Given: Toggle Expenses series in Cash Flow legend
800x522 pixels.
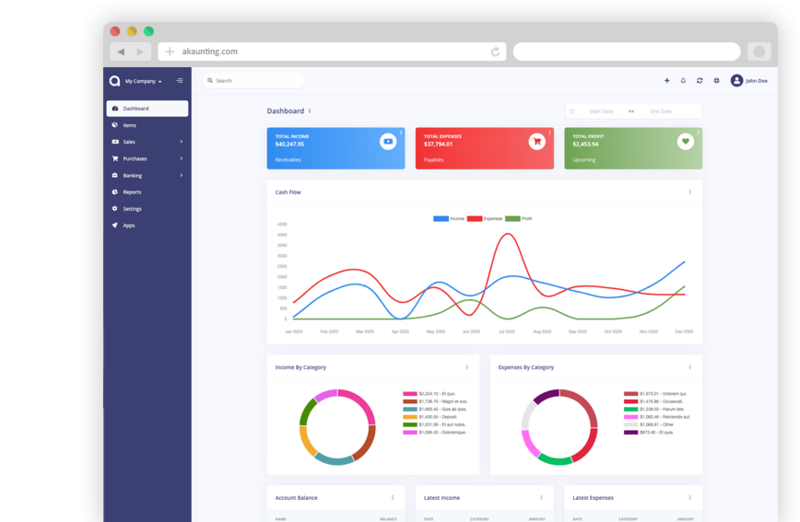Looking at the screenshot, I should (x=484, y=218).
